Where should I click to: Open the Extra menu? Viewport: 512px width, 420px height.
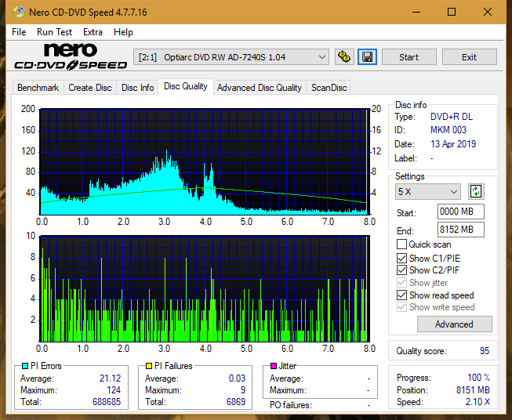93,32
